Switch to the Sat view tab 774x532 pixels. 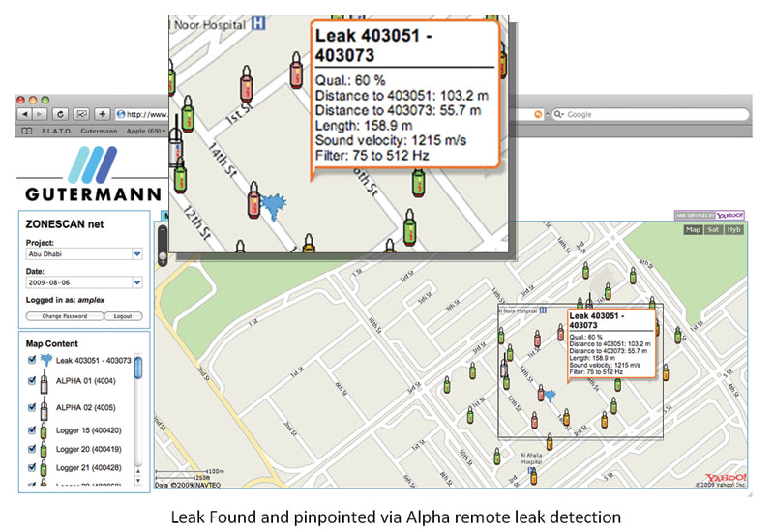713,229
